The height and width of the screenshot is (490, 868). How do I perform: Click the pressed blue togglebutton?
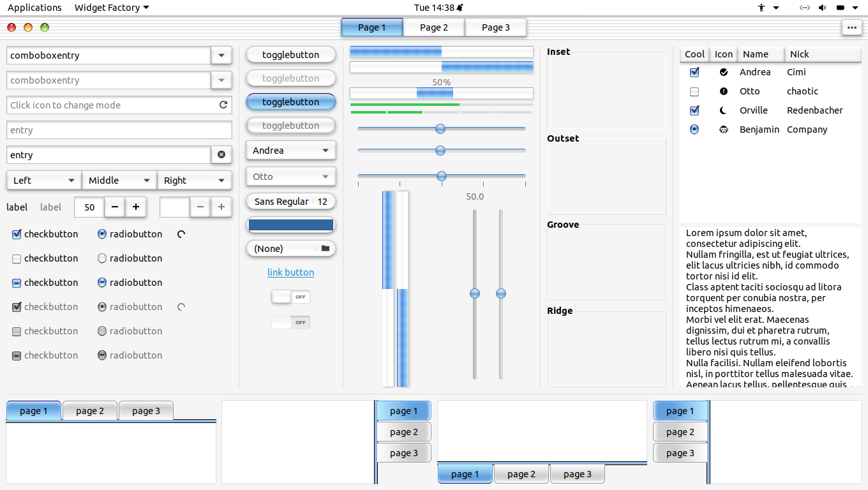(291, 102)
